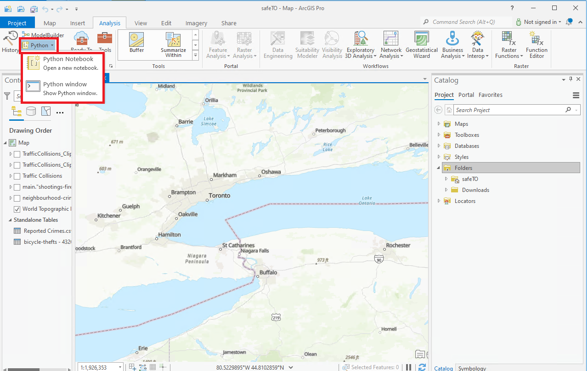
Task: Launch the Geostatistical Wizard
Action: 421,45
